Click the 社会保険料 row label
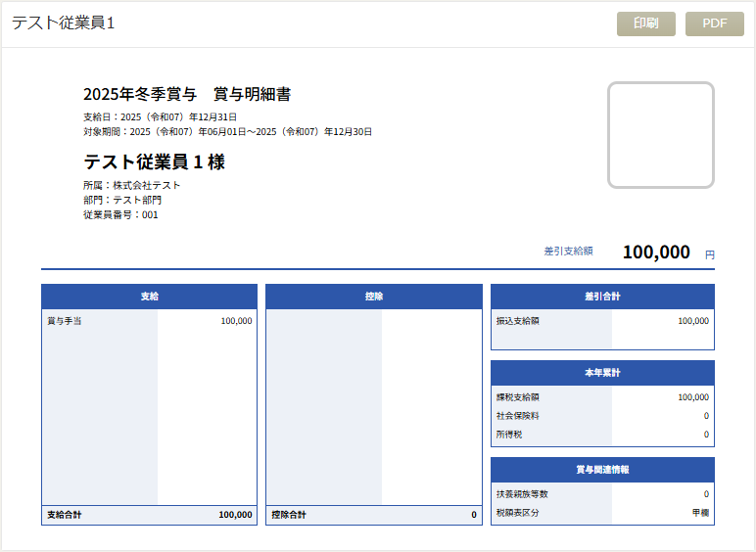Image resolution: width=756 pixels, height=552 pixels. pos(518,416)
